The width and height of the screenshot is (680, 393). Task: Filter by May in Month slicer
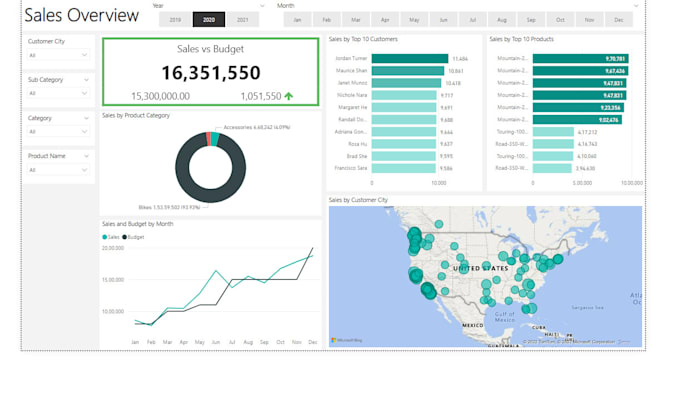pos(415,20)
